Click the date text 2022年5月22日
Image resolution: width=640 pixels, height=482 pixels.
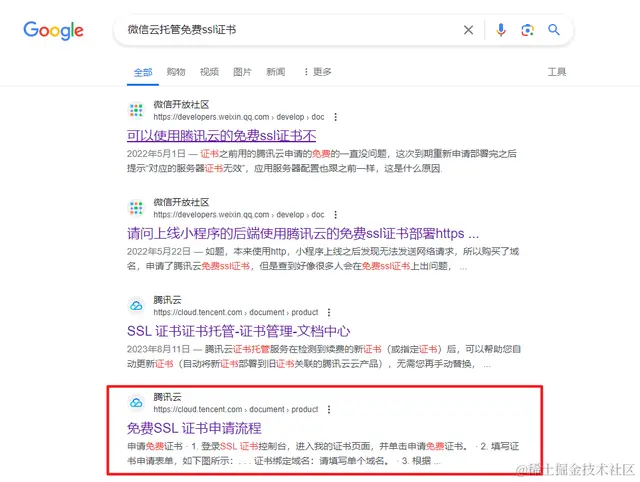[x=158, y=251]
